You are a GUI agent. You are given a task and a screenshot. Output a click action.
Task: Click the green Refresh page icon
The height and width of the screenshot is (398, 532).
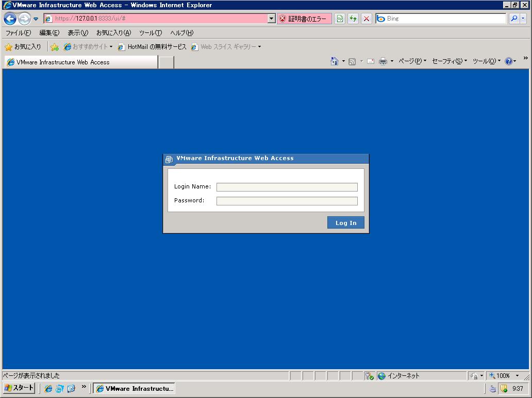(353, 19)
